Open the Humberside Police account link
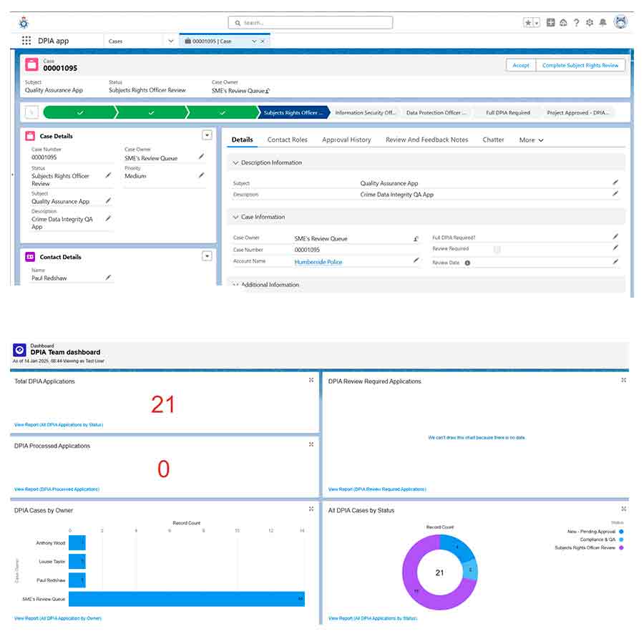Image resolution: width=644 pixels, height=644 pixels. tap(318, 262)
